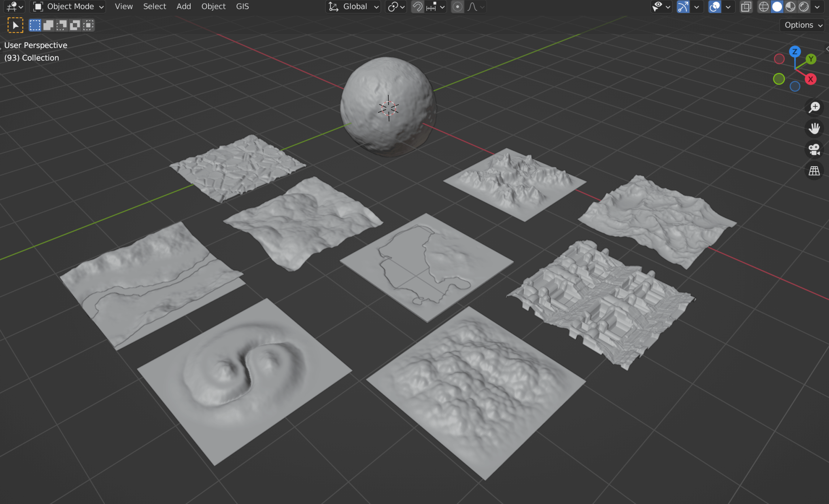Open the overlays settings dropdown arrow
This screenshot has width=829, height=504.
coord(728,7)
